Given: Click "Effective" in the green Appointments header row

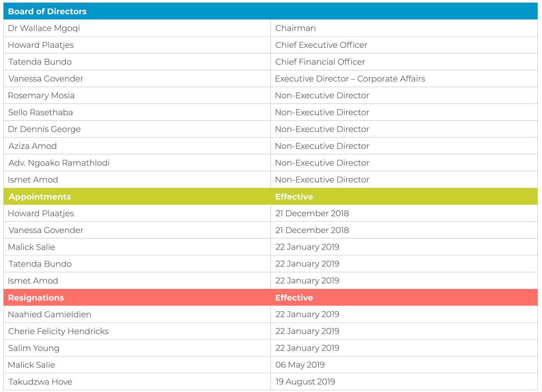Looking at the screenshot, I should point(294,197).
